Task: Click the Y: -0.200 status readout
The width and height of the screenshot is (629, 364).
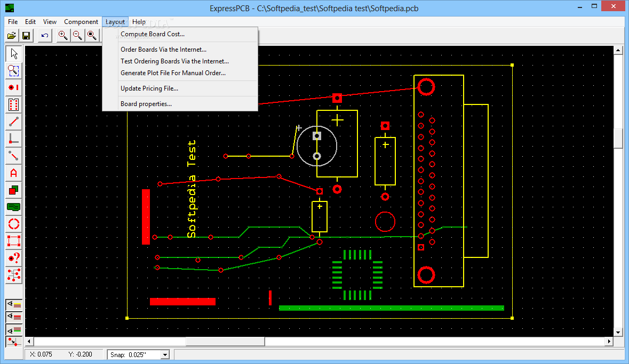Action: [80, 354]
